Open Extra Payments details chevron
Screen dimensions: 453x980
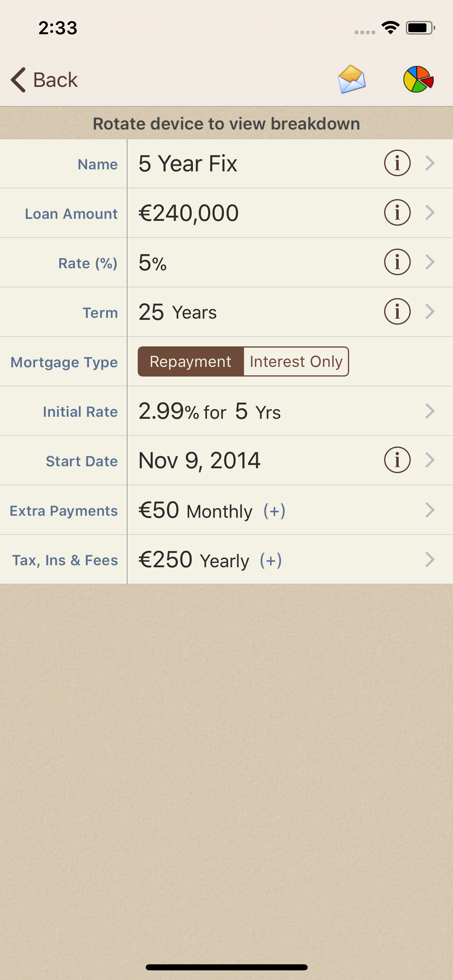click(x=430, y=510)
